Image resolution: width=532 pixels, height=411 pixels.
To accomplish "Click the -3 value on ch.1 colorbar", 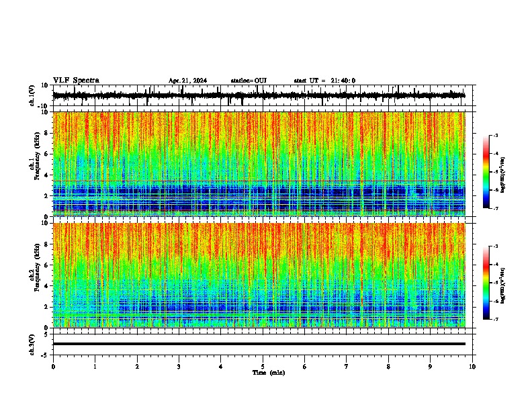I will click(x=495, y=136).
